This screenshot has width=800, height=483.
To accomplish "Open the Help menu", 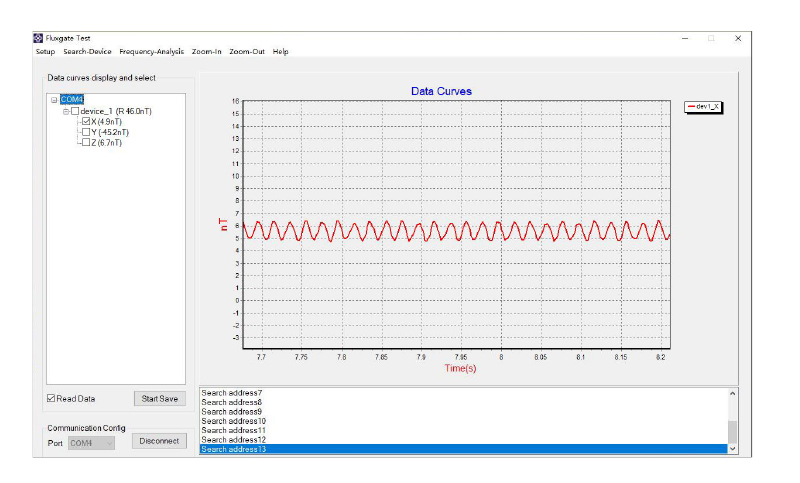I will click(281, 52).
